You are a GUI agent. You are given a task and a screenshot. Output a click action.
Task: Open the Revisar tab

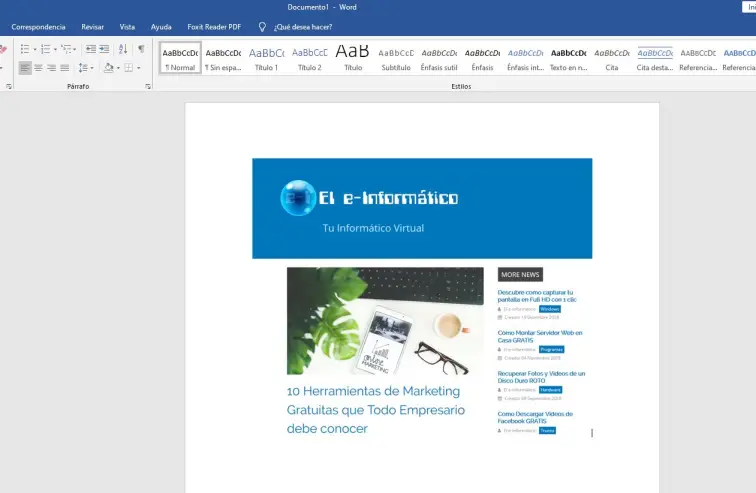[93, 27]
